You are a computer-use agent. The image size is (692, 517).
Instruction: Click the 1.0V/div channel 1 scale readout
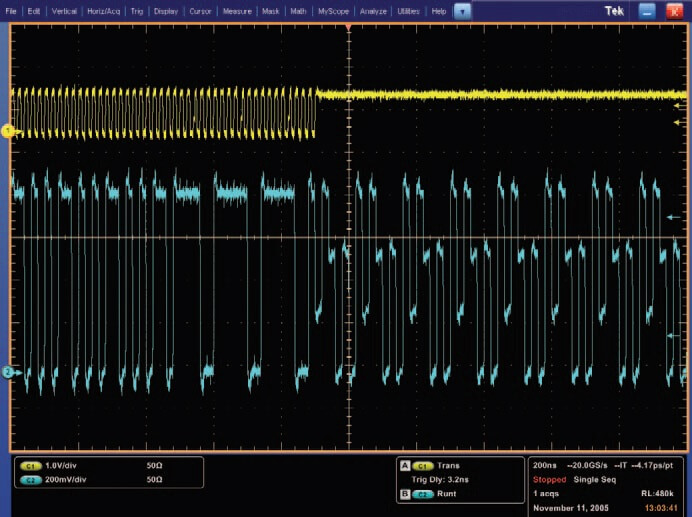[x=62, y=466]
